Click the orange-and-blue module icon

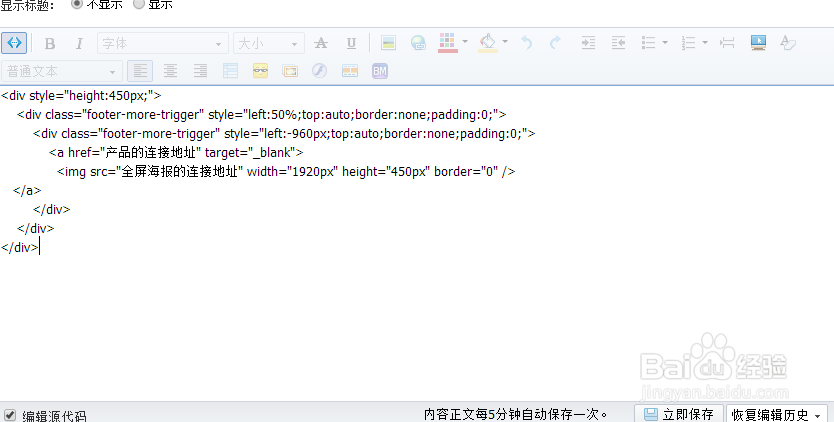pos(349,71)
